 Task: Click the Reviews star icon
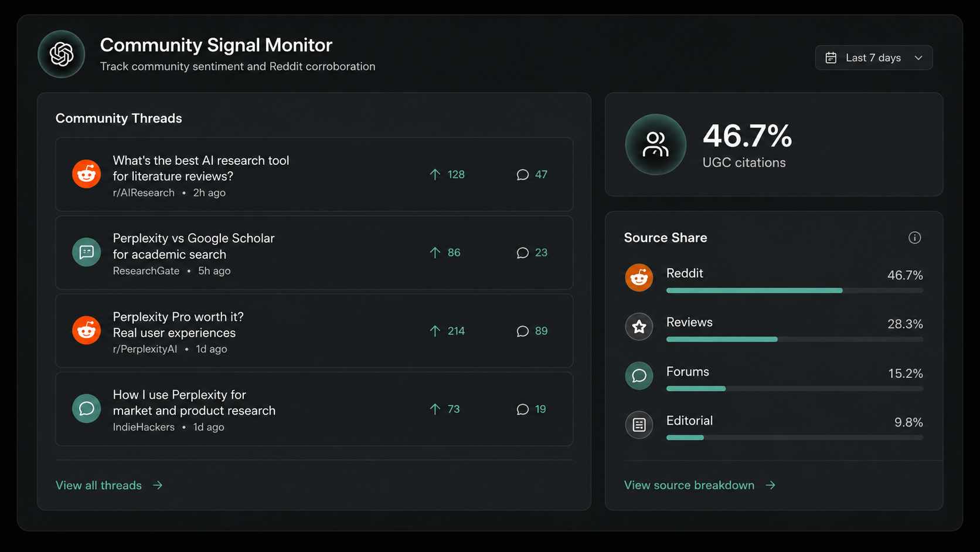tap(639, 327)
